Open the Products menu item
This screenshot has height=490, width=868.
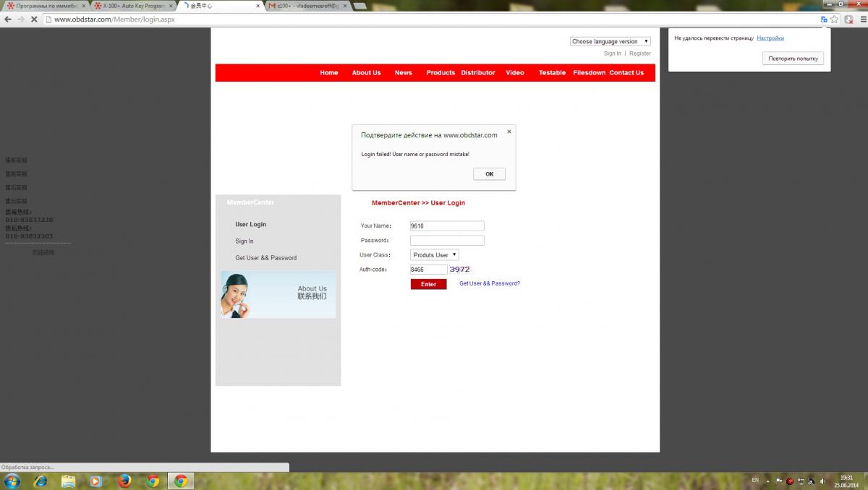tap(441, 73)
